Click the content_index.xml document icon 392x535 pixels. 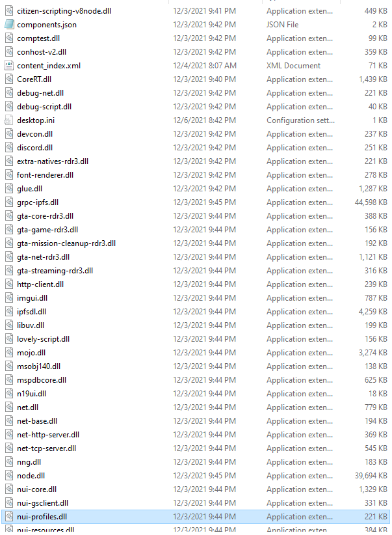[9, 66]
